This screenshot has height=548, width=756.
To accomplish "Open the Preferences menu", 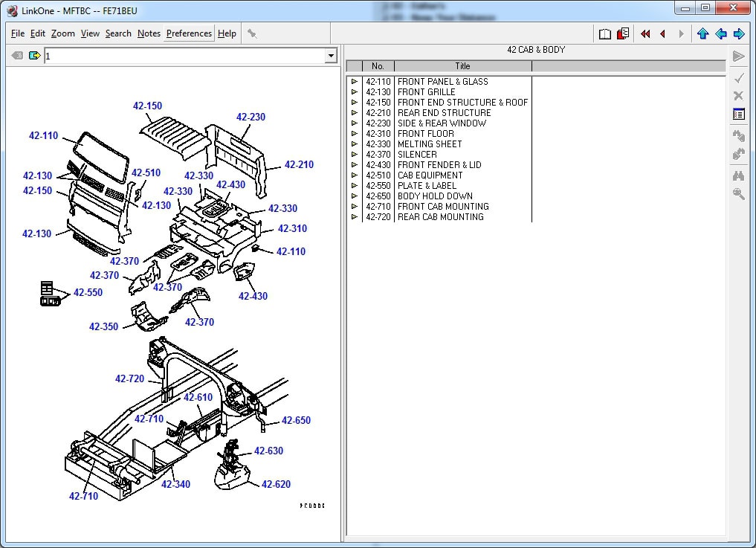I will [x=188, y=33].
